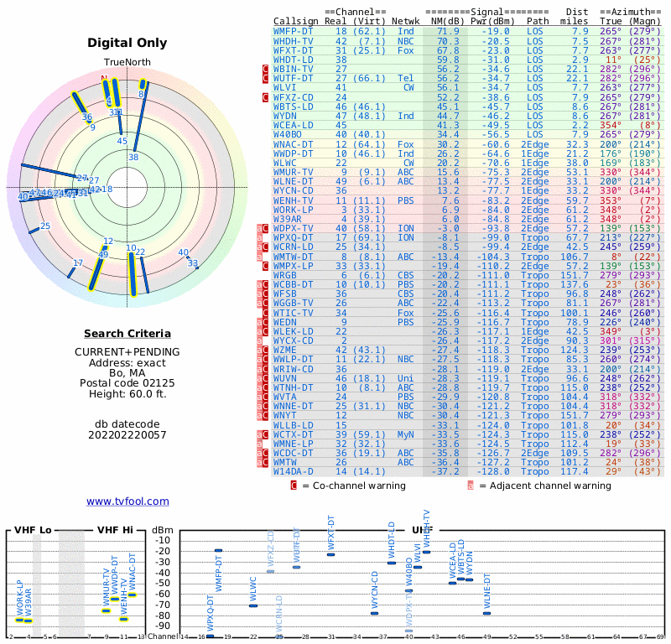Click callsign WPXQ-DT in the table
The image size is (671, 644).
click(x=293, y=237)
